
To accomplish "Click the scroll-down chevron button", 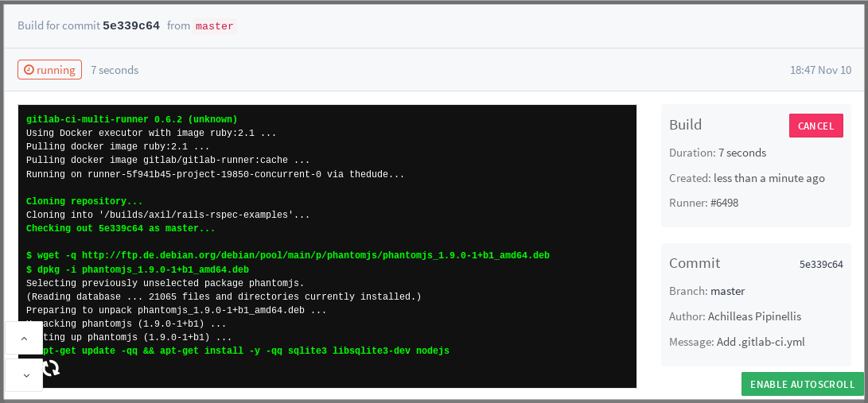I will click(24, 375).
